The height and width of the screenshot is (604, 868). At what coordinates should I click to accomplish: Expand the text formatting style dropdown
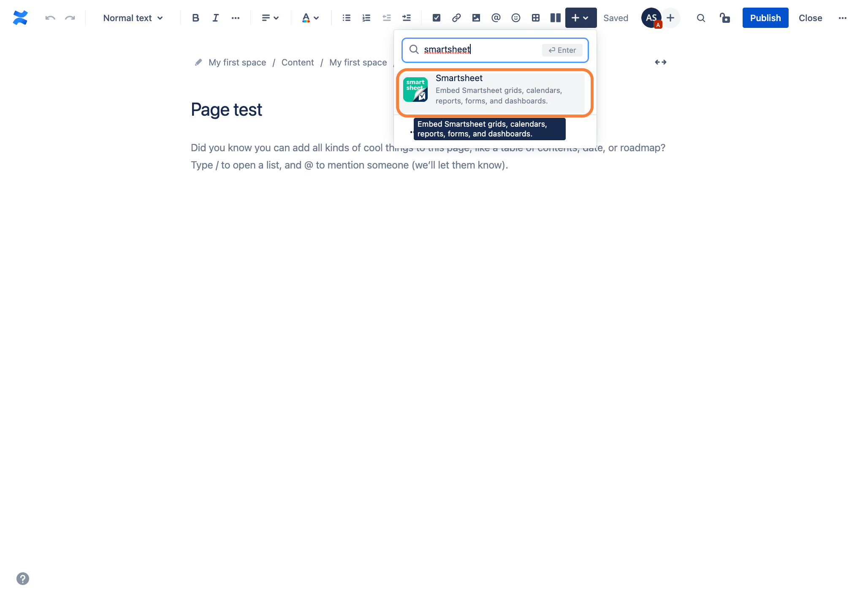[132, 18]
